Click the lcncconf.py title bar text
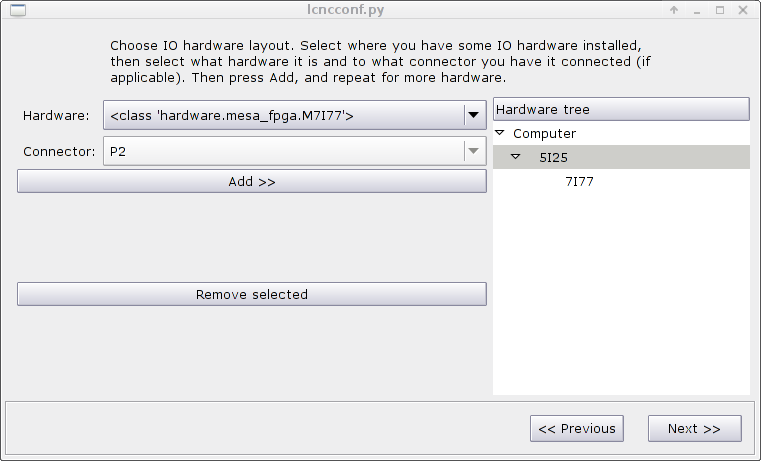Screen dimensions: 761x461 coord(346,10)
